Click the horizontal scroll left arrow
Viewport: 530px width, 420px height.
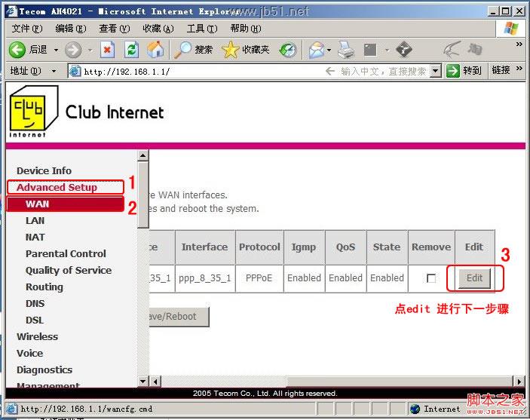tap(155, 382)
